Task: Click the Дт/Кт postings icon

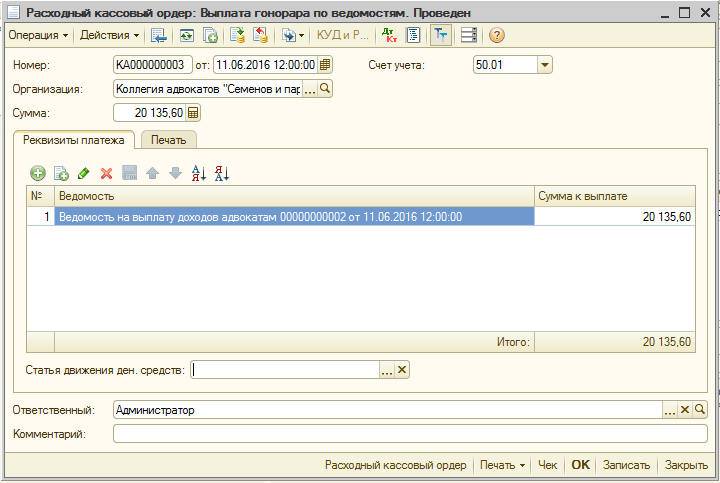Action: point(389,35)
